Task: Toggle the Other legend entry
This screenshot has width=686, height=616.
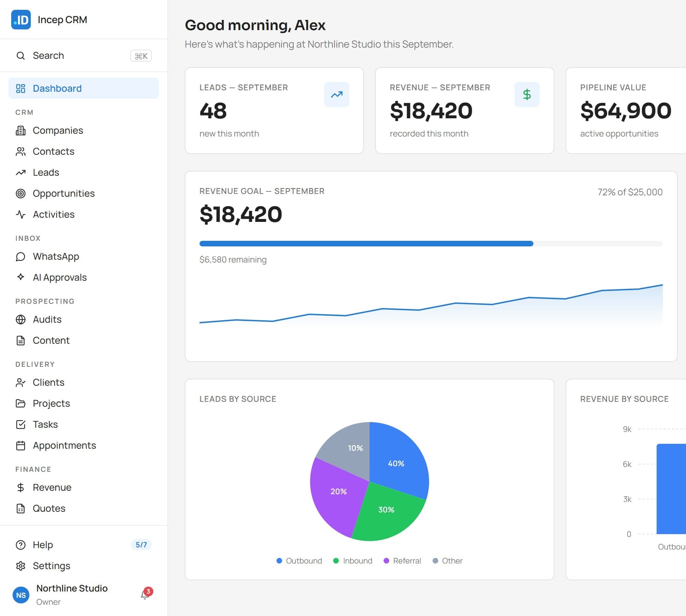Action: [448, 561]
